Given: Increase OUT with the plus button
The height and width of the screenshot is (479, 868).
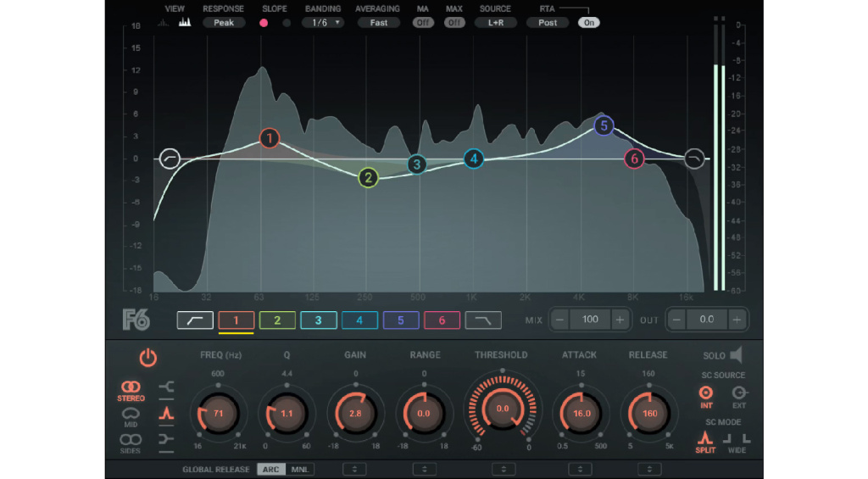Looking at the screenshot, I should coord(737,320).
